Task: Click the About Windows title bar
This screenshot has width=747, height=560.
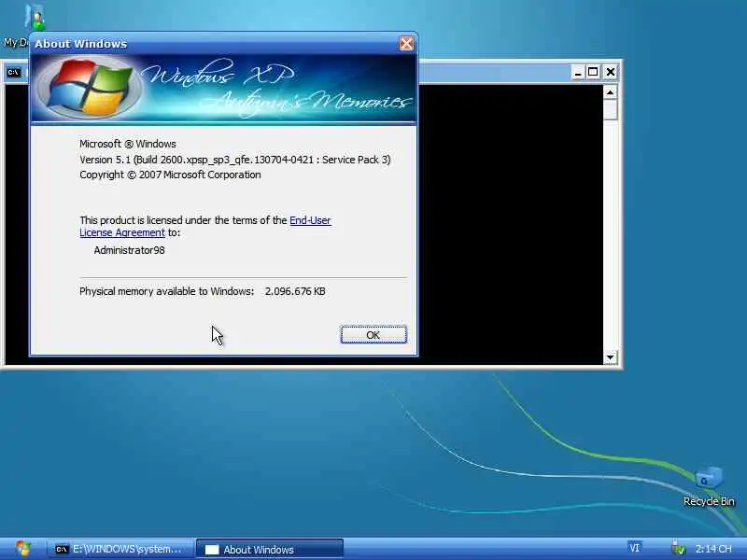Action: tap(215, 44)
